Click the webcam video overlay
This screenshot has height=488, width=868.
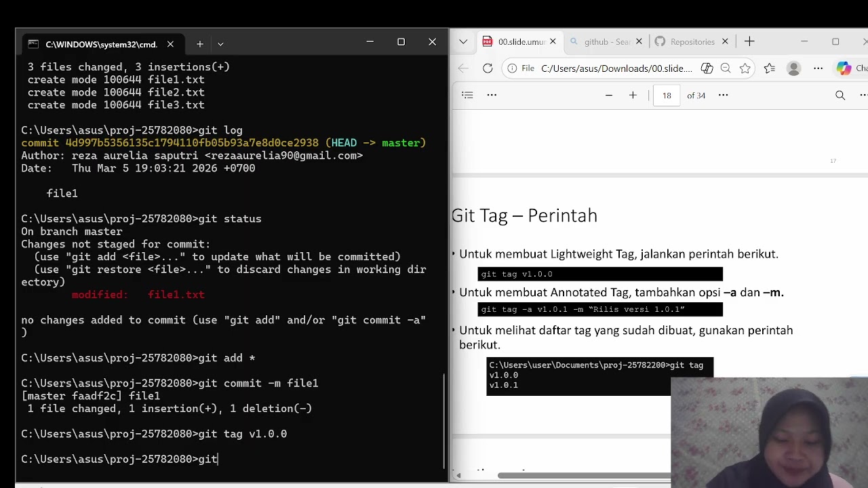pos(769,432)
